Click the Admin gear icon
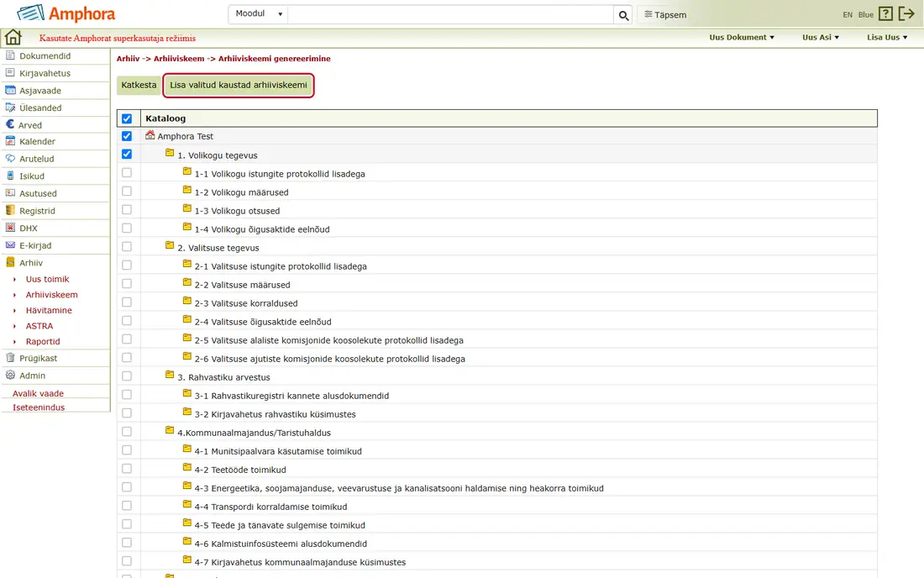The image size is (924, 578). [x=10, y=375]
